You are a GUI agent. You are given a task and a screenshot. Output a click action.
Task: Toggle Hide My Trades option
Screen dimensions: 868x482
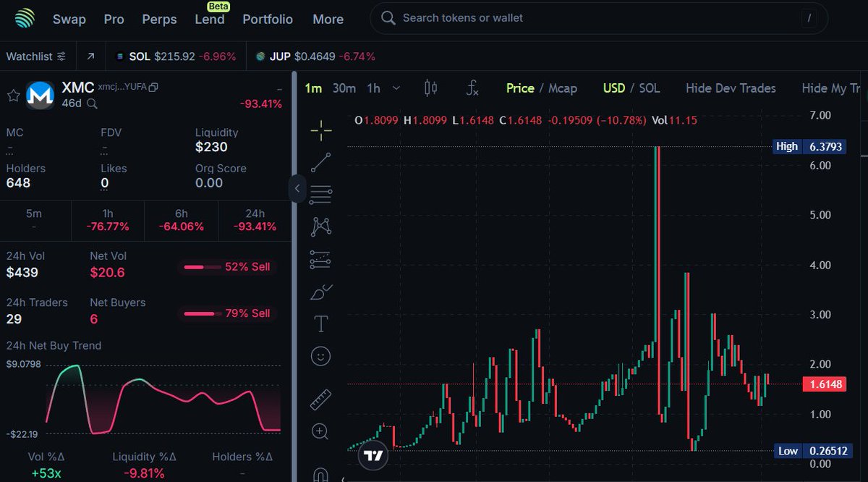[x=831, y=88]
